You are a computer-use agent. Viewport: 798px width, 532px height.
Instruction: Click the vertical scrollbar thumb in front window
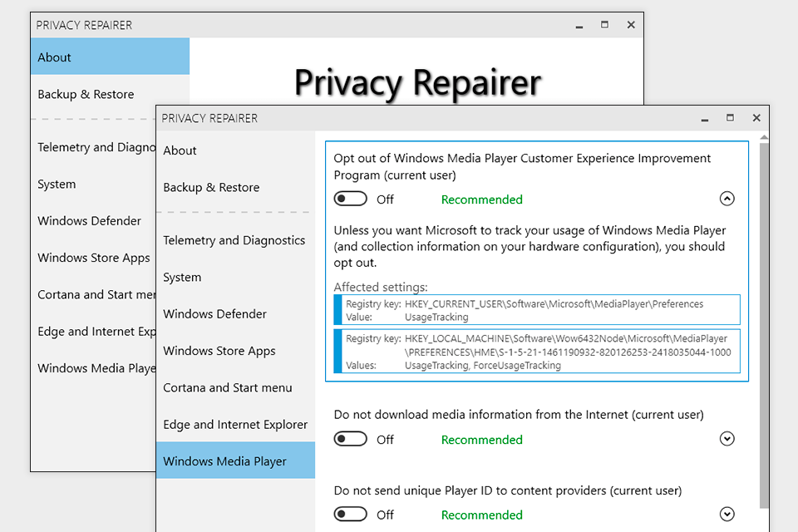click(x=764, y=325)
